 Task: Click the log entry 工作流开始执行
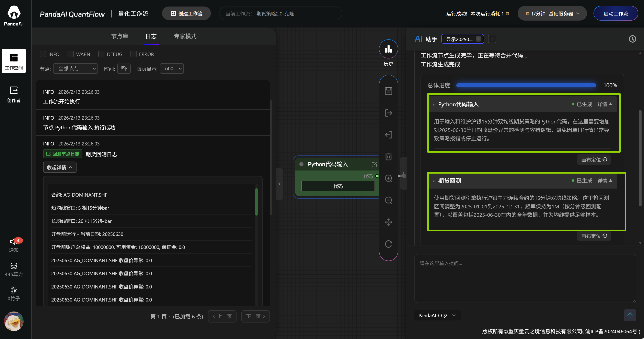[62, 102]
